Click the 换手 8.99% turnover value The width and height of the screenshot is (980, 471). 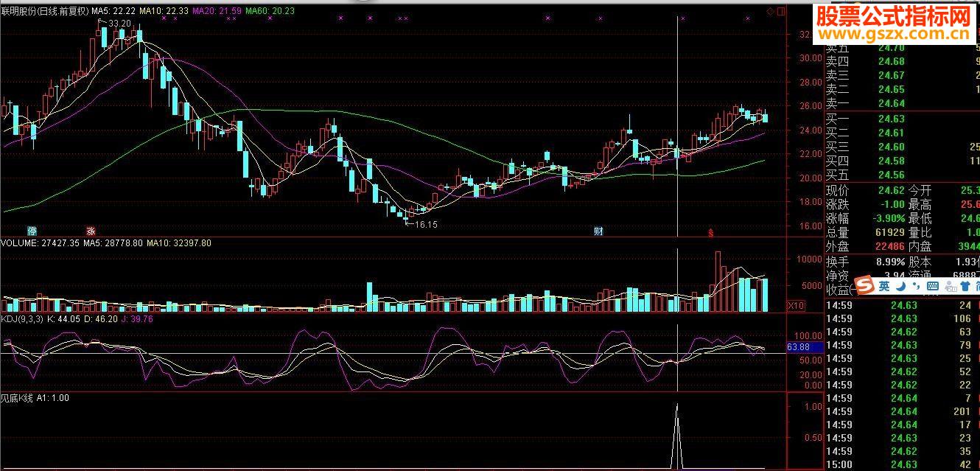pyautogui.click(x=889, y=261)
